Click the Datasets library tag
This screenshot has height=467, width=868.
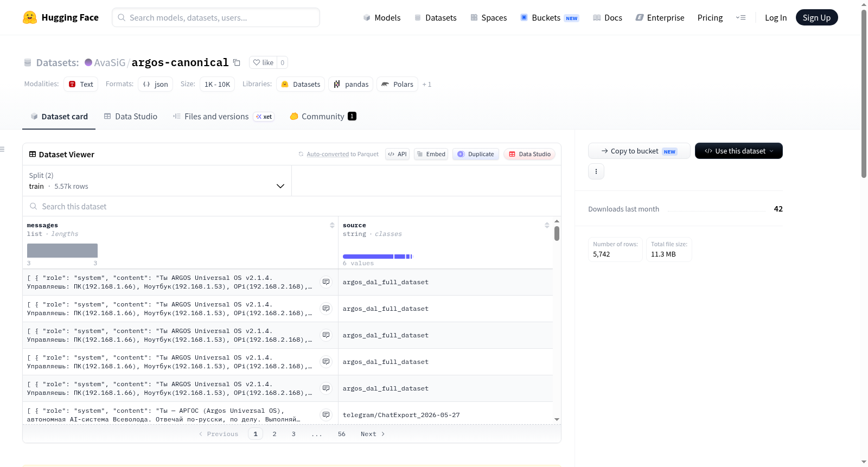tap(301, 84)
